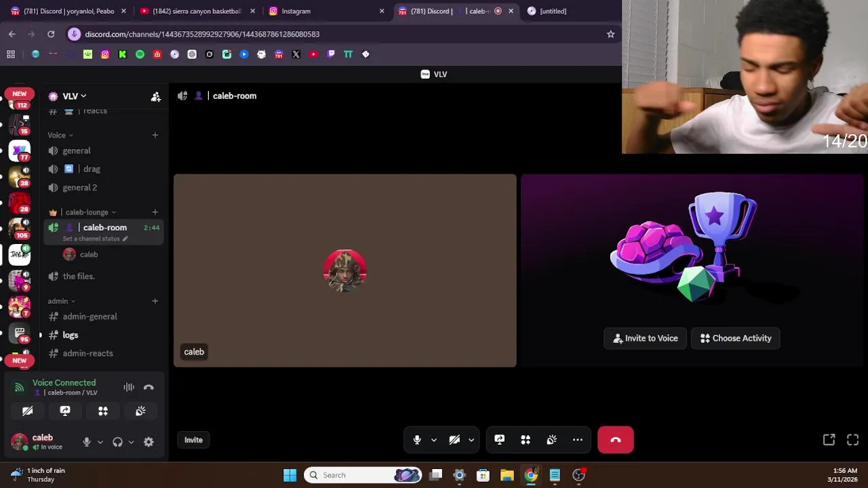Deafen with the headphones icon
Image resolution: width=868 pixels, height=488 pixels.
[117, 442]
